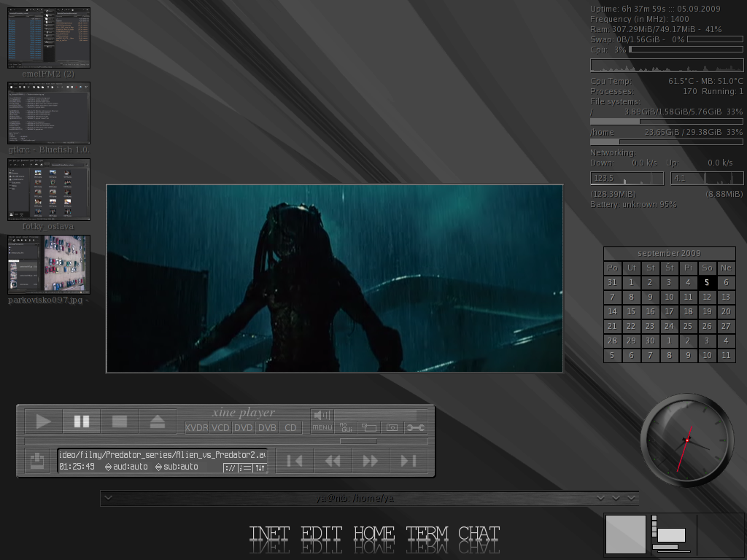Screen dimensions: 747x560
Task: Switch to fotky_oslava window thumbnail
Action: click(x=49, y=190)
